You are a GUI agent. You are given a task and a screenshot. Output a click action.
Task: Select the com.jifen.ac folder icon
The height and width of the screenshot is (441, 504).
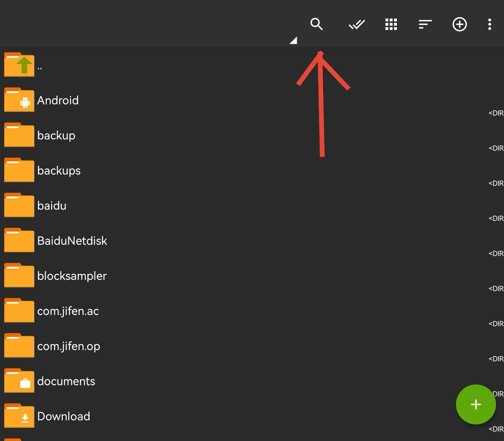[19, 310]
